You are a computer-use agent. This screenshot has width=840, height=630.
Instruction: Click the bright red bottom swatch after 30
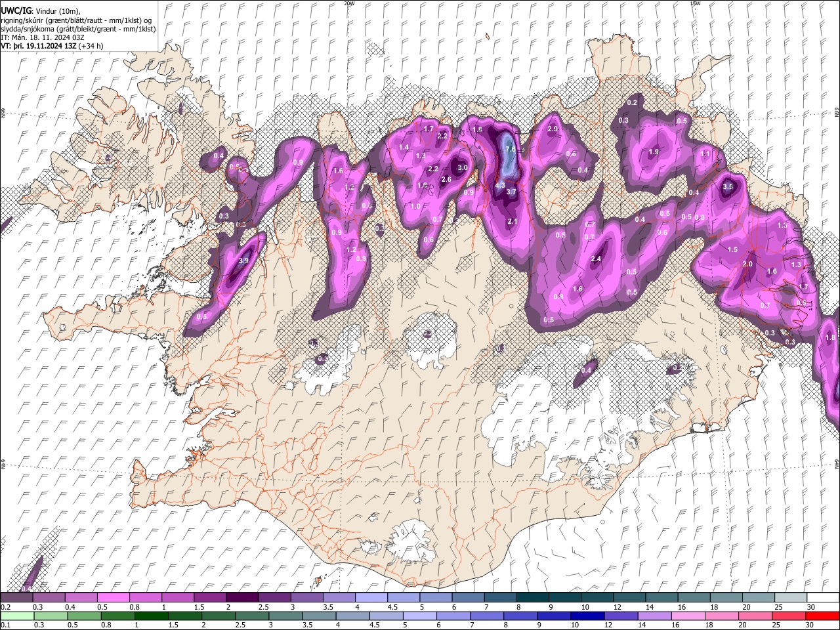click(822, 616)
